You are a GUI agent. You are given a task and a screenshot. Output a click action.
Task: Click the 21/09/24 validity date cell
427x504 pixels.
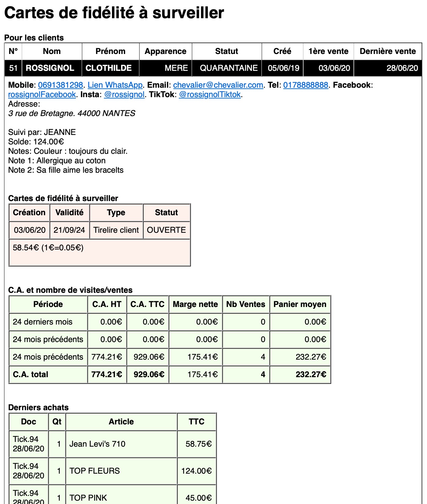coord(69,230)
